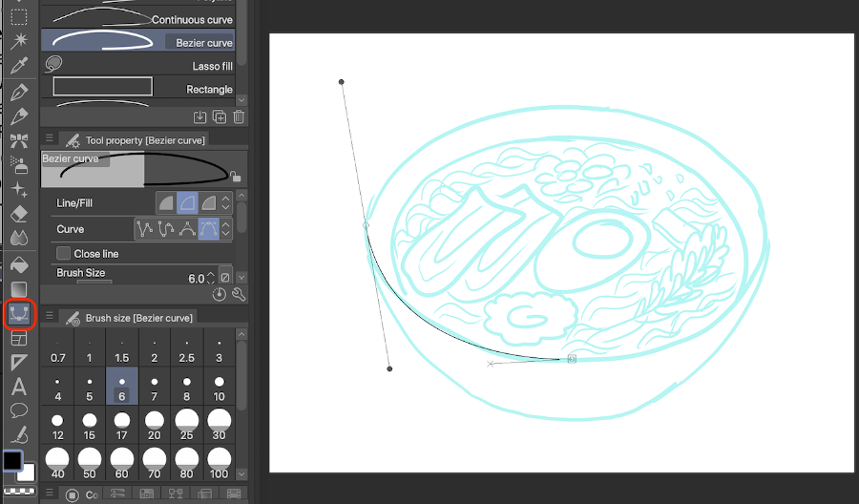Screen dimensions: 859x504
Task: Click the delete sub tool trash icon
Action: 239,116
